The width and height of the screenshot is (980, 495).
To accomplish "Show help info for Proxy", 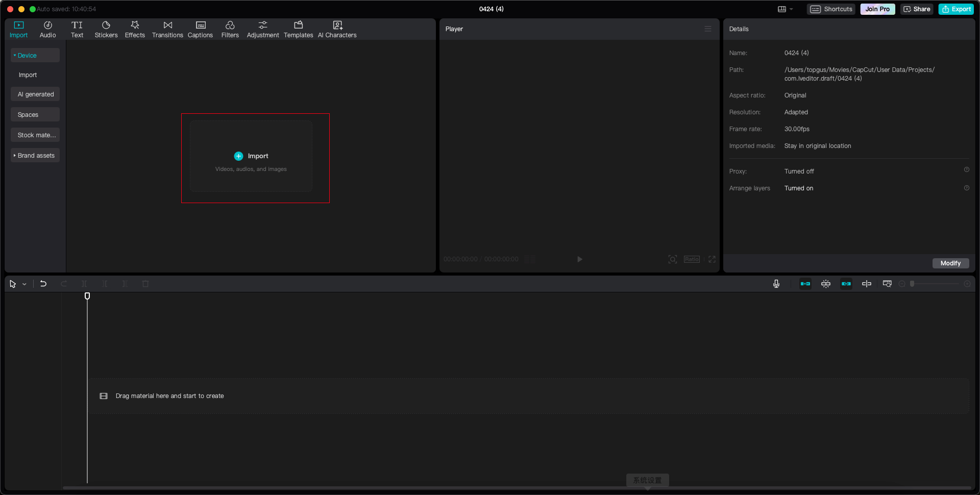I will (967, 169).
